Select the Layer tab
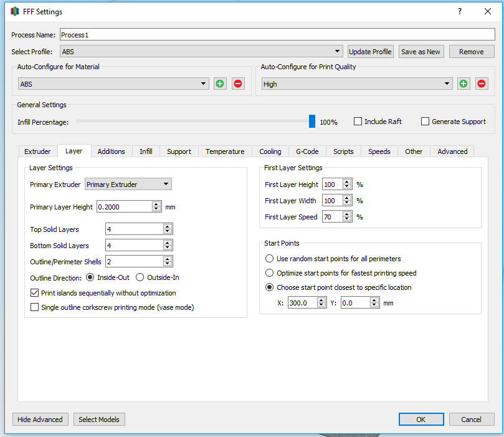Image resolution: width=504 pixels, height=437 pixels. pyautogui.click(x=74, y=151)
